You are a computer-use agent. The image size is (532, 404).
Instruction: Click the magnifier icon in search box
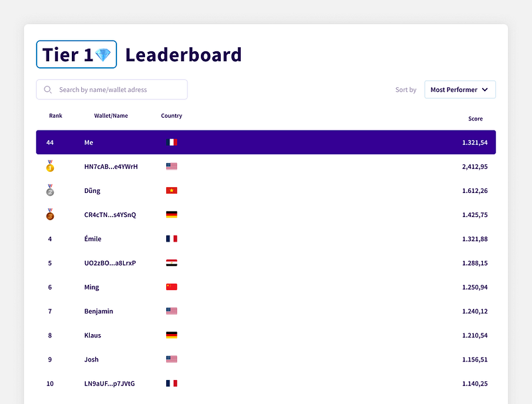pyautogui.click(x=48, y=90)
